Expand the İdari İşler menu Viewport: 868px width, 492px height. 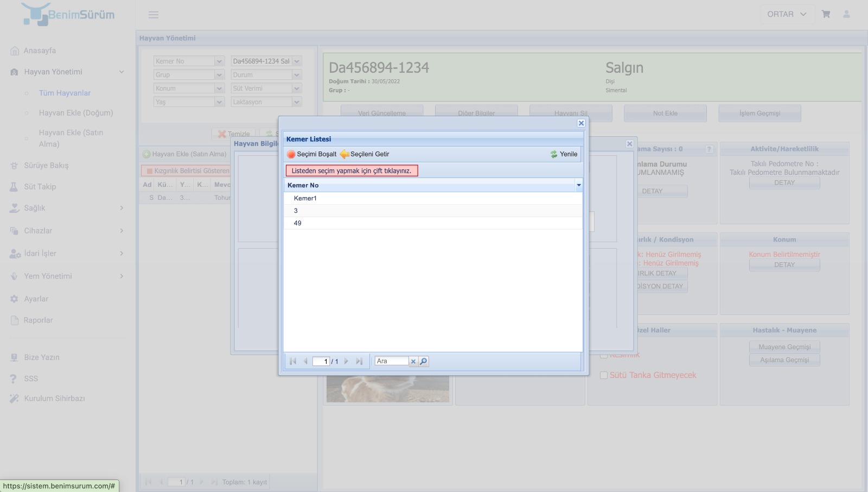[68, 254]
